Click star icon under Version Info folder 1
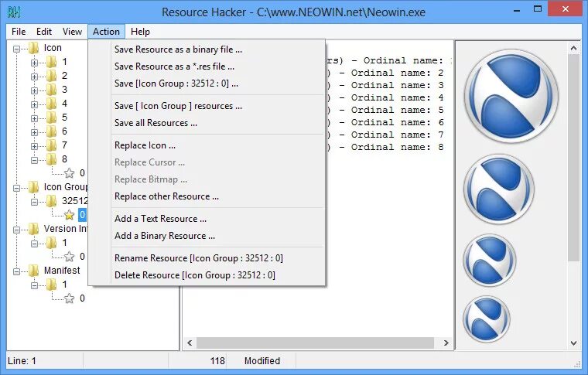Screen dimensions: 588x375 point(70,257)
